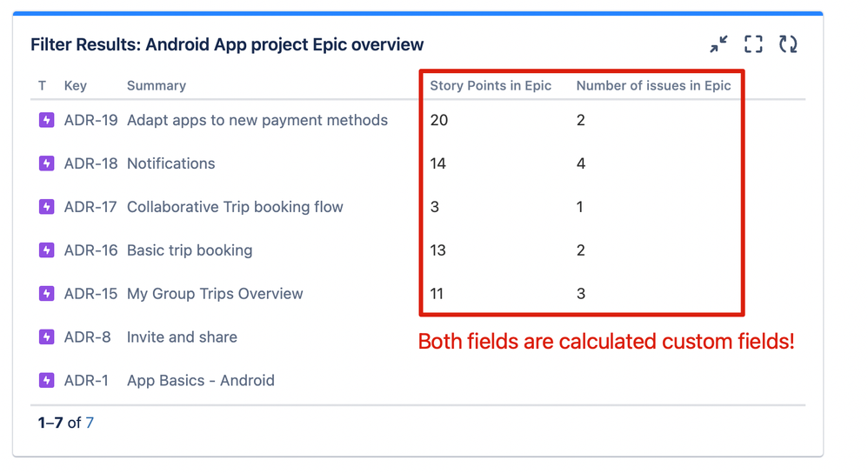Click the total count link 7
The height and width of the screenshot is (473, 868).
pos(90,423)
